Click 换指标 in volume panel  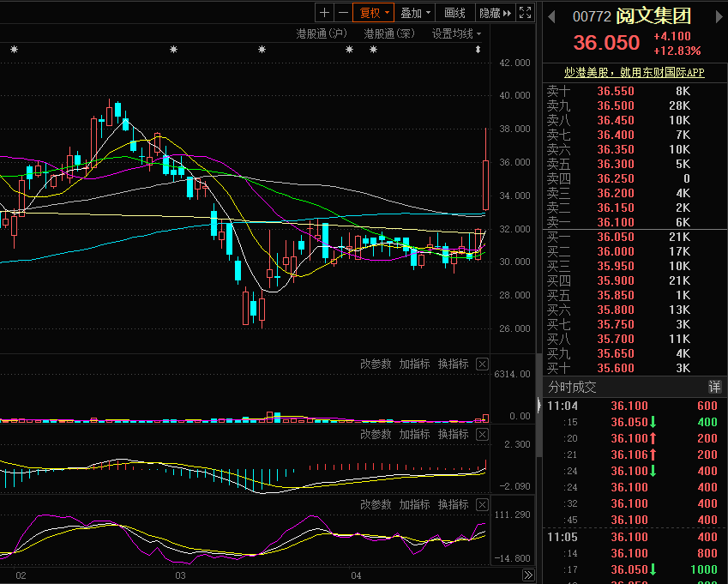(x=453, y=364)
